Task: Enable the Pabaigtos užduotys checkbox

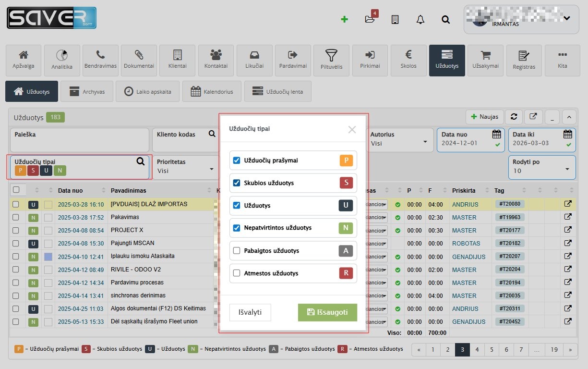Action: (x=236, y=251)
